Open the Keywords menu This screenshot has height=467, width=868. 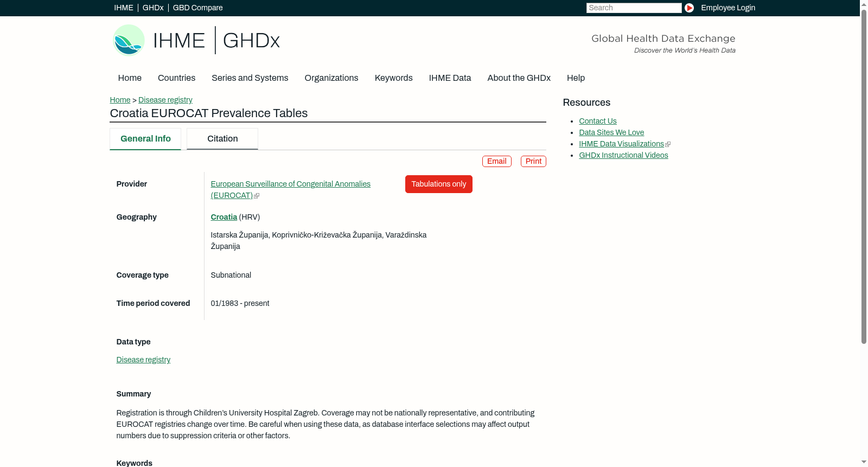click(393, 78)
